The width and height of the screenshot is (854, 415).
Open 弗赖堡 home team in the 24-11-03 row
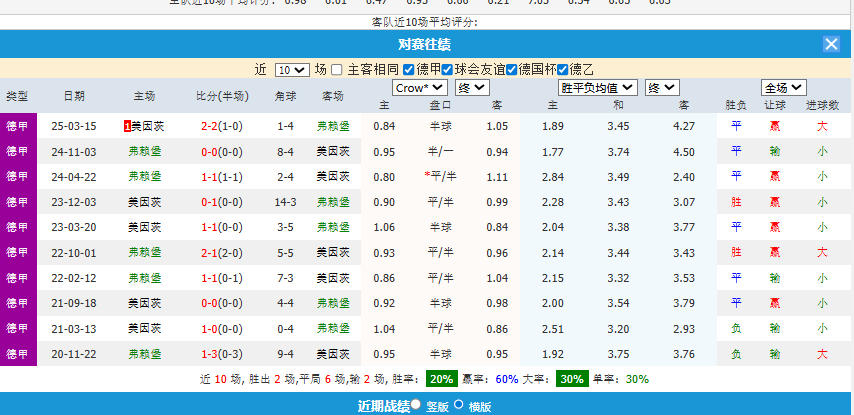coord(144,151)
